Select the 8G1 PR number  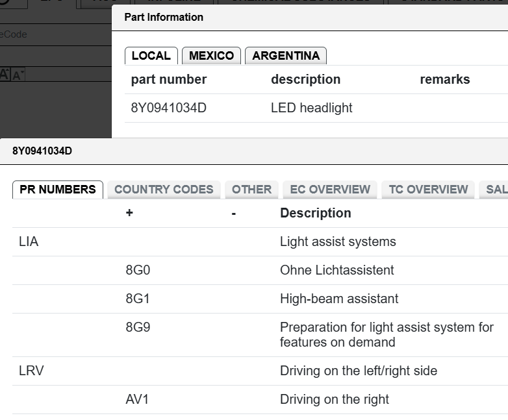point(138,299)
